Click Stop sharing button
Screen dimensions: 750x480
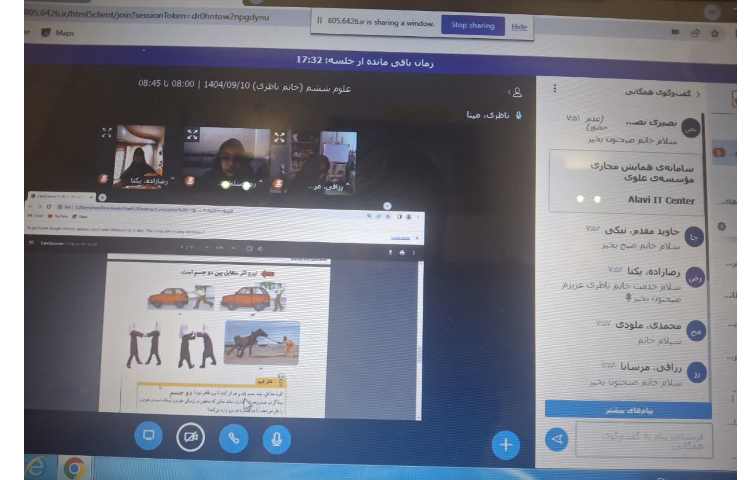(472, 25)
